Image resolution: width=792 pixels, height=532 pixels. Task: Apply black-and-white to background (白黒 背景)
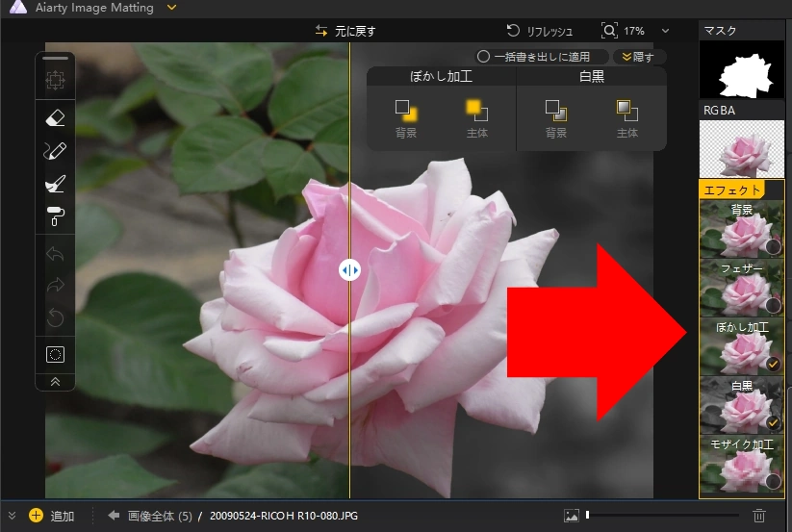[x=555, y=111]
